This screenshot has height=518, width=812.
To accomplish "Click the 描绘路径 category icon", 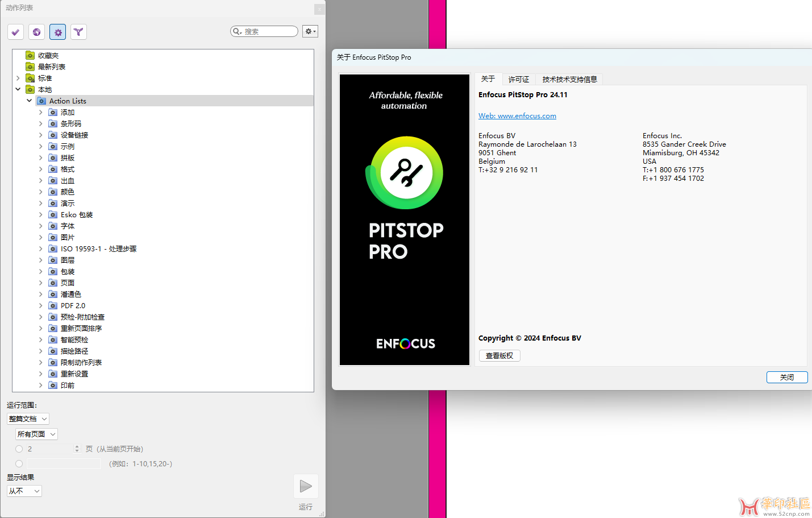I will 53,351.
